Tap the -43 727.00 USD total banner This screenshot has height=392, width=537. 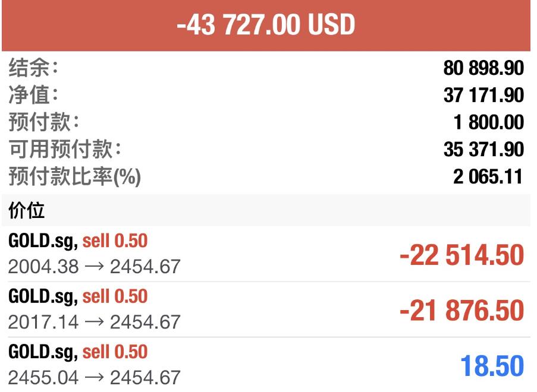[x=266, y=26]
